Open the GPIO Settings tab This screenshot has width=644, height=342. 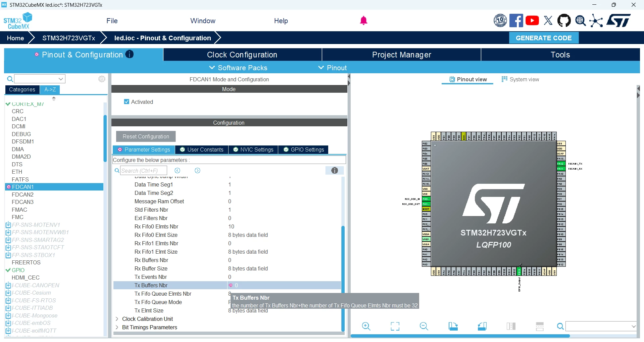[304, 149]
